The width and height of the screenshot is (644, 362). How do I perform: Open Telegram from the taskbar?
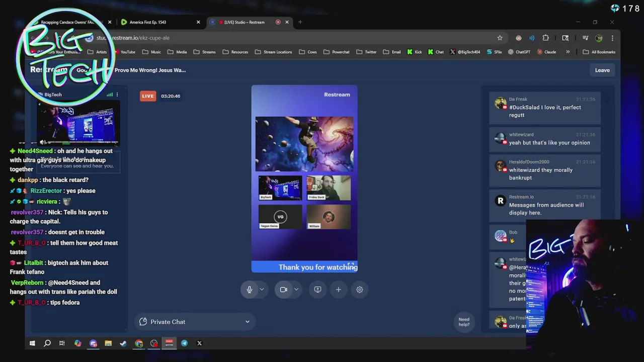[184, 343]
